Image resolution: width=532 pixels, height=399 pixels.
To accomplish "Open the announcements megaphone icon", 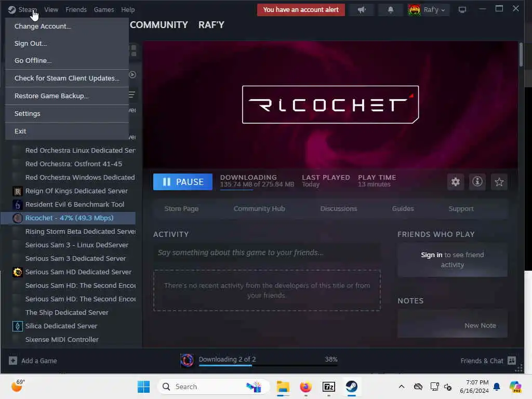I will [x=362, y=10].
